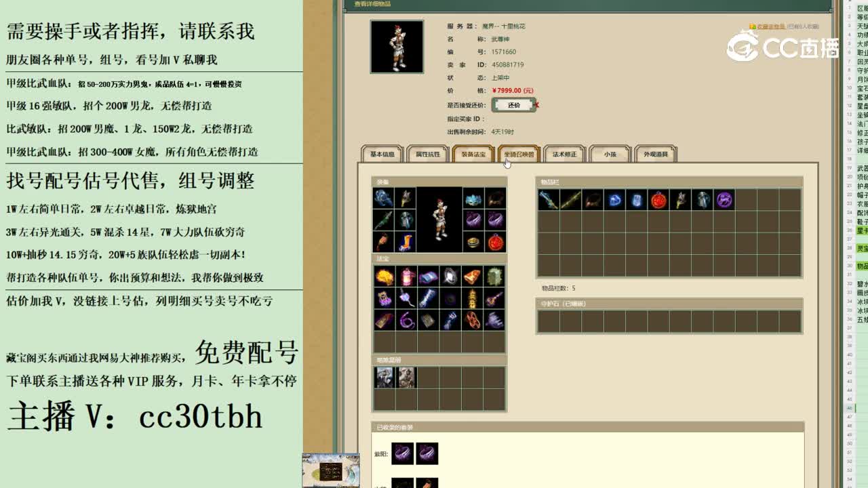Open the 坐骑召唤兽 tab
Screen dimensions: 868x488
[519, 155]
